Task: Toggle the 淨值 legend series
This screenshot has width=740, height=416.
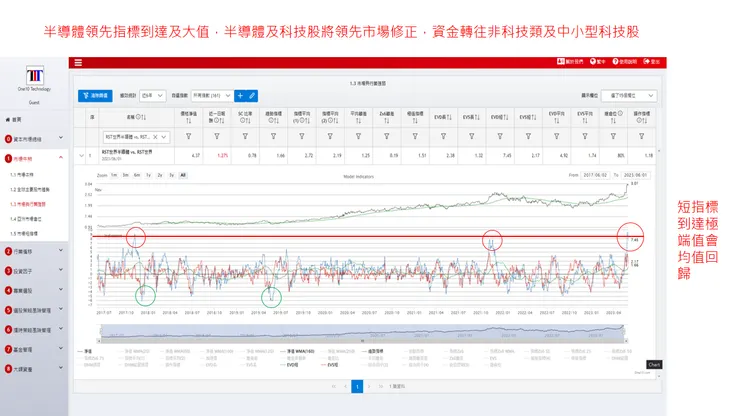Action: point(85,352)
